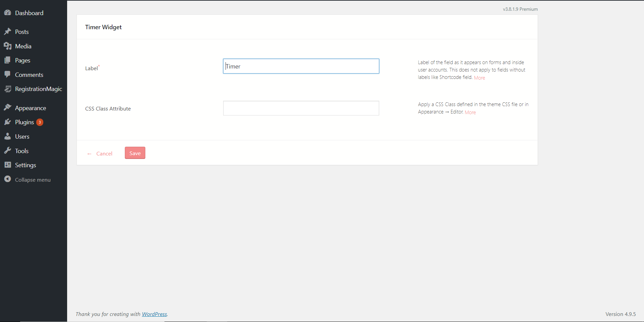This screenshot has width=644, height=322.
Task: Click the Tools wrench icon
Action: click(8, 151)
